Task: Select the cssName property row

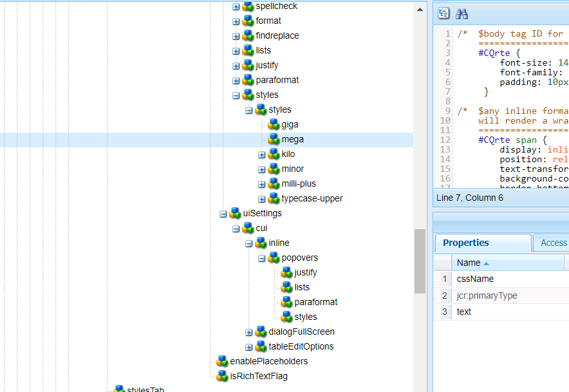Action: click(475, 279)
